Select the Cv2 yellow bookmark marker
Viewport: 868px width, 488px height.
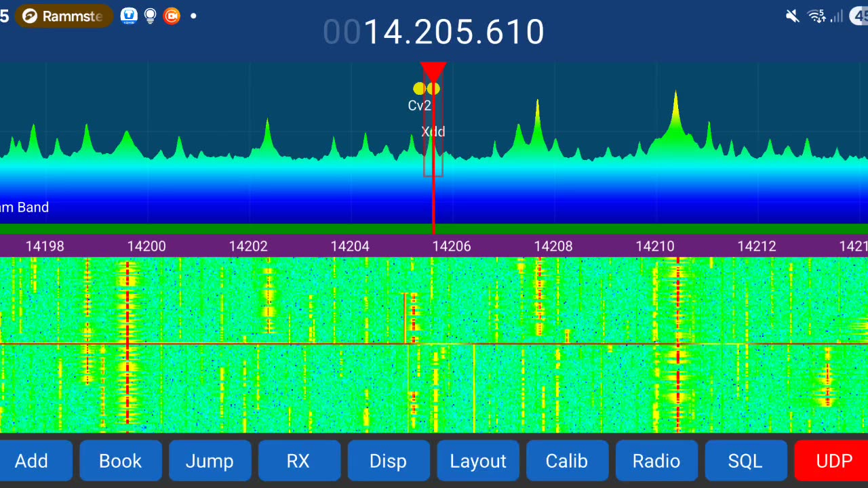pyautogui.click(x=419, y=88)
